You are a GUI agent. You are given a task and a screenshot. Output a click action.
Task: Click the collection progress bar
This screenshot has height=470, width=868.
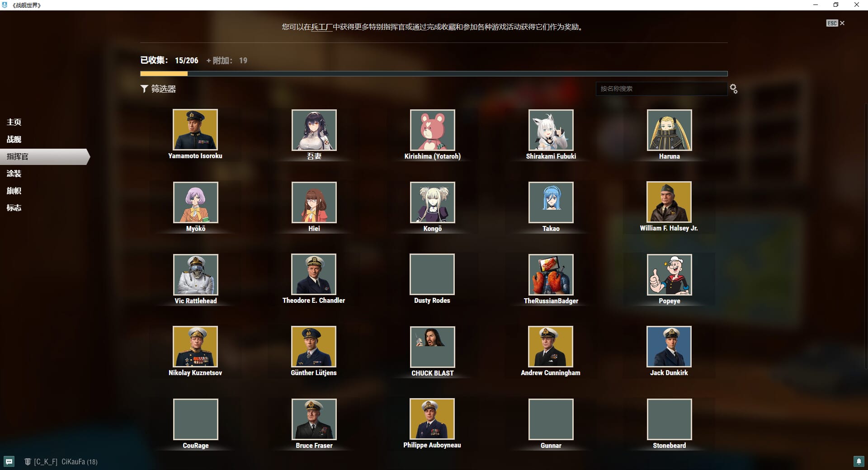[x=434, y=74]
